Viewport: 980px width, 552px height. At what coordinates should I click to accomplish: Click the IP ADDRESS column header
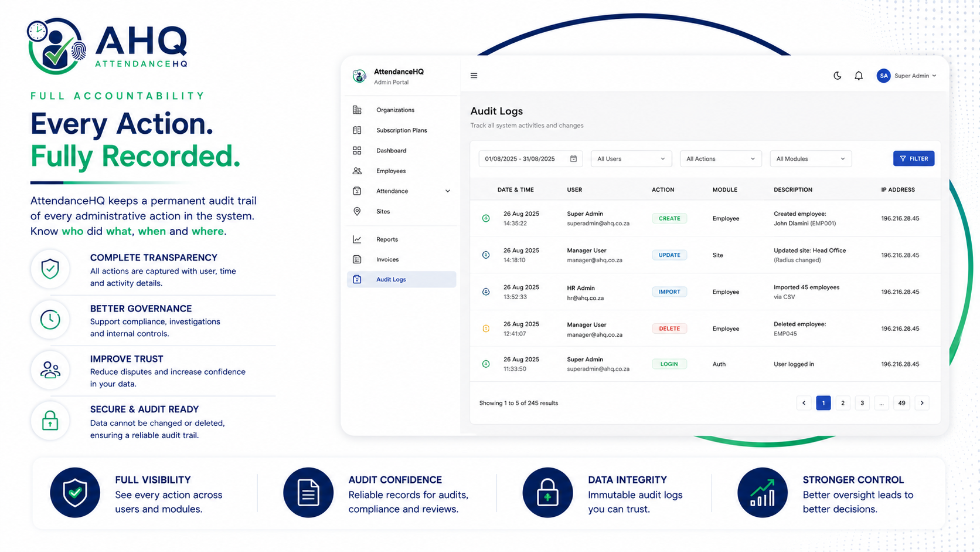click(898, 190)
